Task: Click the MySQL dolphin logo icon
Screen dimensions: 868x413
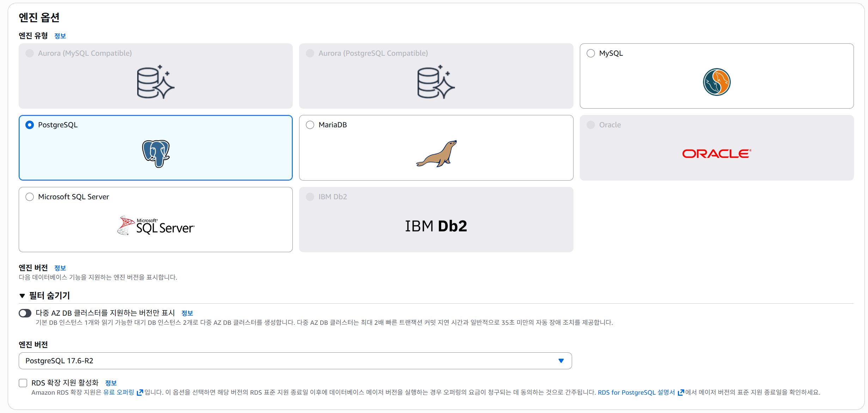Action: click(x=716, y=82)
